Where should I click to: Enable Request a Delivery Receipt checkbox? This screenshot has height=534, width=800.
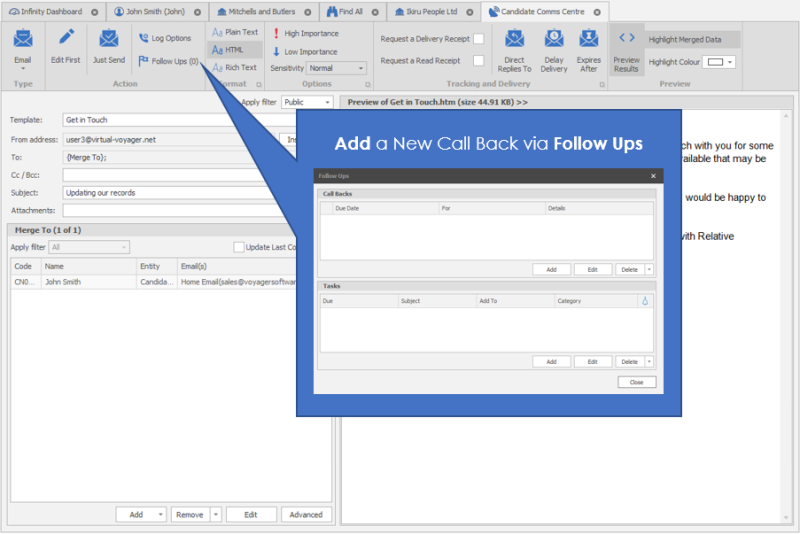(x=478, y=39)
